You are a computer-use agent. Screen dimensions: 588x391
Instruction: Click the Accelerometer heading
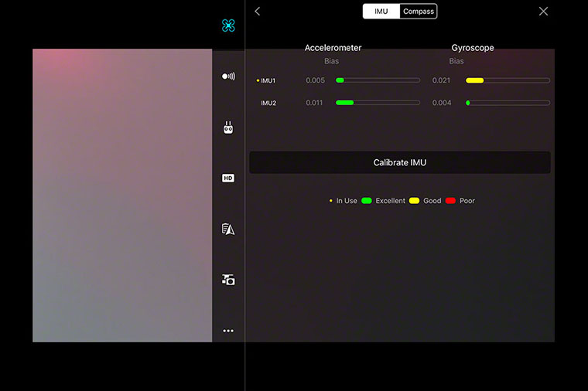click(333, 48)
